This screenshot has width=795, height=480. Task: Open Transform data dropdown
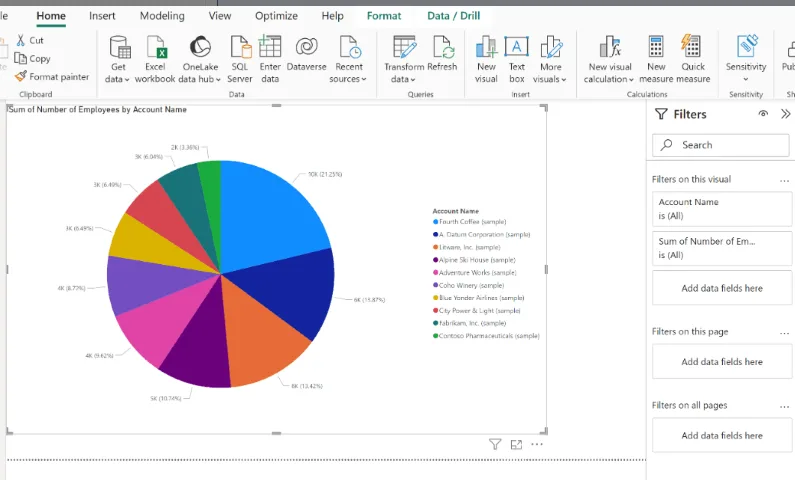click(404, 59)
